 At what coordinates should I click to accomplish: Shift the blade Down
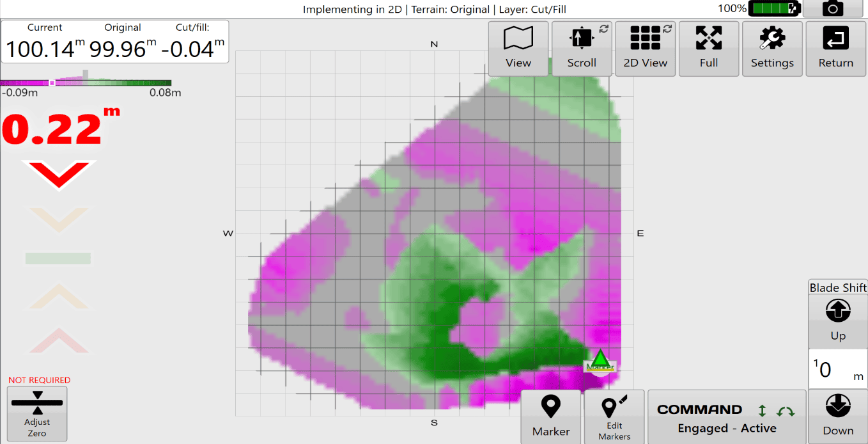(x=838, y=416)
